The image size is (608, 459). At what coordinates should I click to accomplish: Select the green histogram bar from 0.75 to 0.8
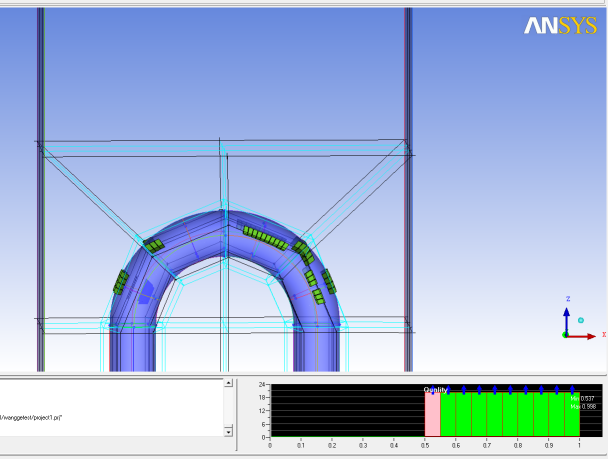[x=510, y=414]
